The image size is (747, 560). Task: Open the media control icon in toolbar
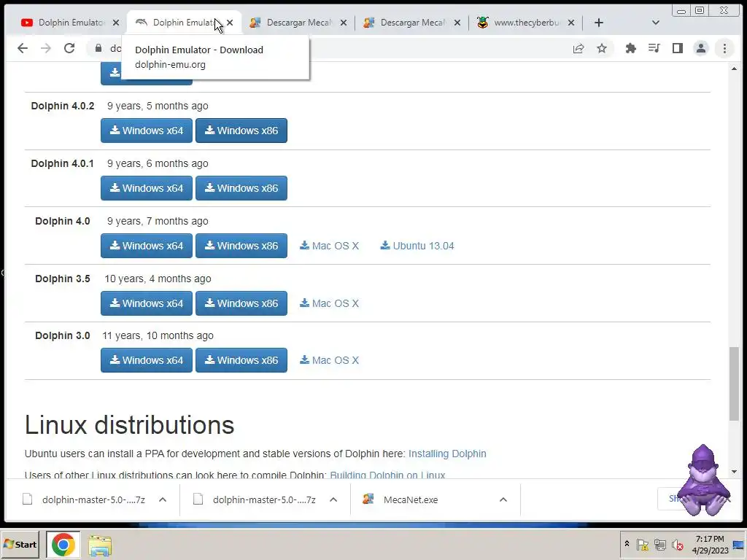tap(654, 48)
